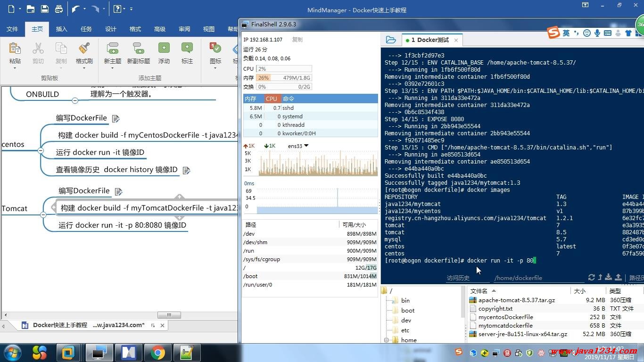The image size is (644, 362).
Task: Collapse the Tomcat branch minus toggle
Action: [x=43, y=214]
